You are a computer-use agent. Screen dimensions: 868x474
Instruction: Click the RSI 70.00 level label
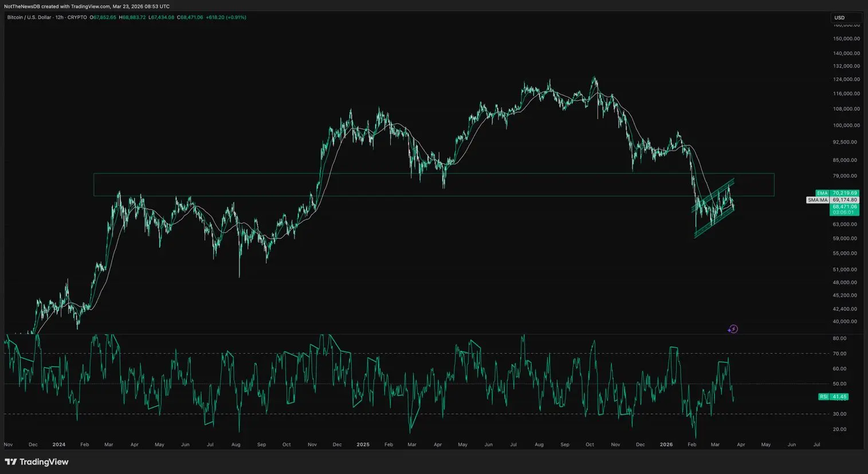pyautogui.click(x=839, y=354)
